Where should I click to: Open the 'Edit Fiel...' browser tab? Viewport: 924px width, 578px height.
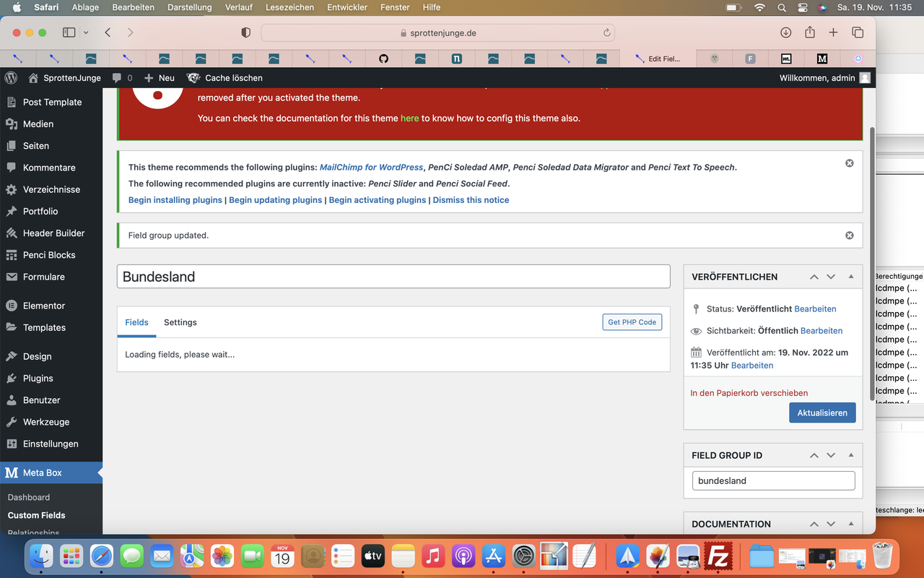click(x=658, y=59)
